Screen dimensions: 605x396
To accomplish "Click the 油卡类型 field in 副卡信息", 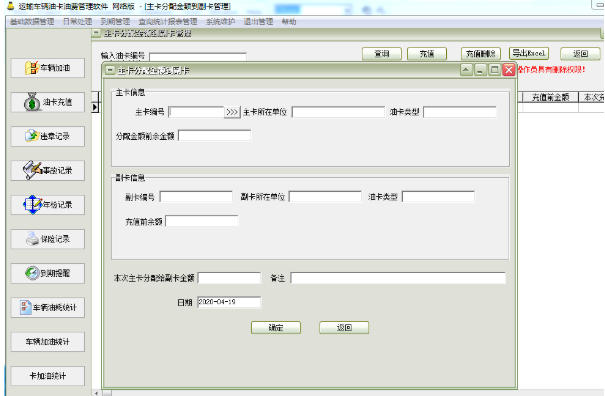I will pos(438,197).
